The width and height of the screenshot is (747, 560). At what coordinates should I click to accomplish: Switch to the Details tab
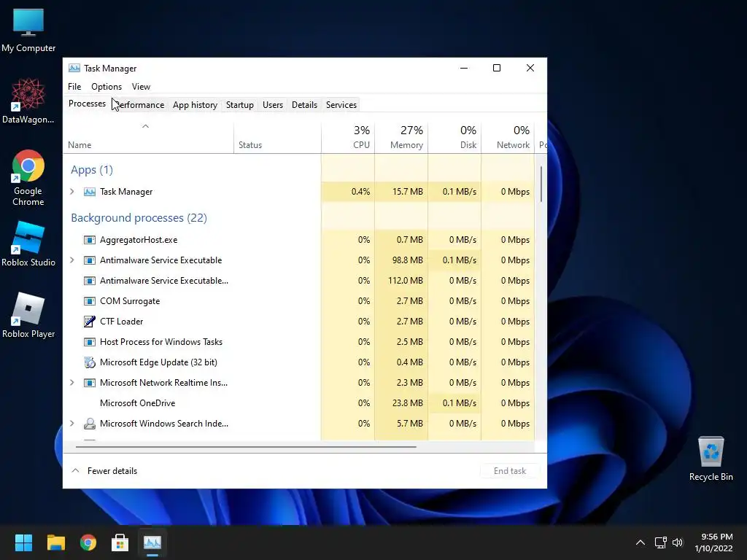tap(304, 105)
